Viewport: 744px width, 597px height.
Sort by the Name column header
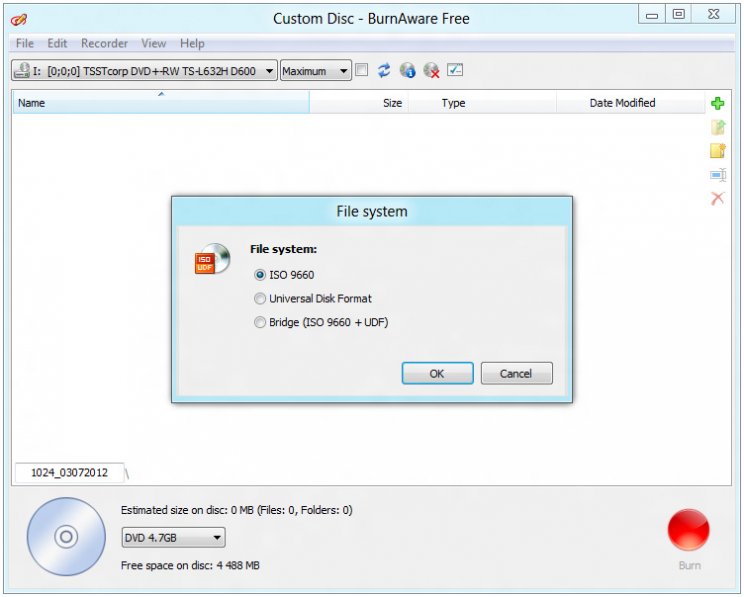coord(161,103)
